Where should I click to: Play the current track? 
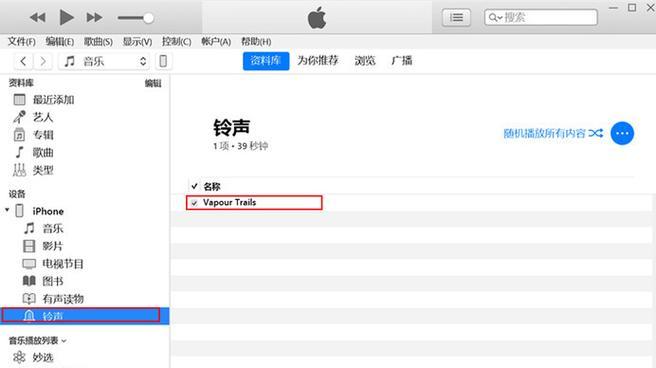coord(66,18)
